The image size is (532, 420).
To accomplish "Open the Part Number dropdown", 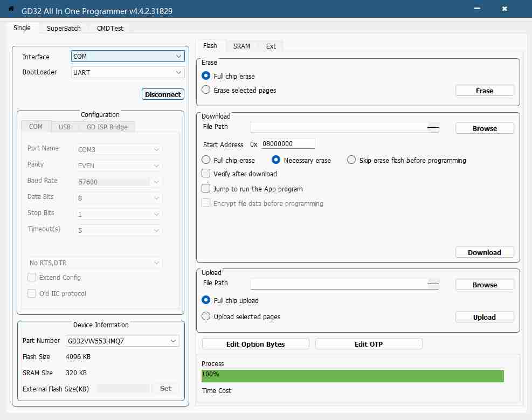I will click(x=122, y=341).
